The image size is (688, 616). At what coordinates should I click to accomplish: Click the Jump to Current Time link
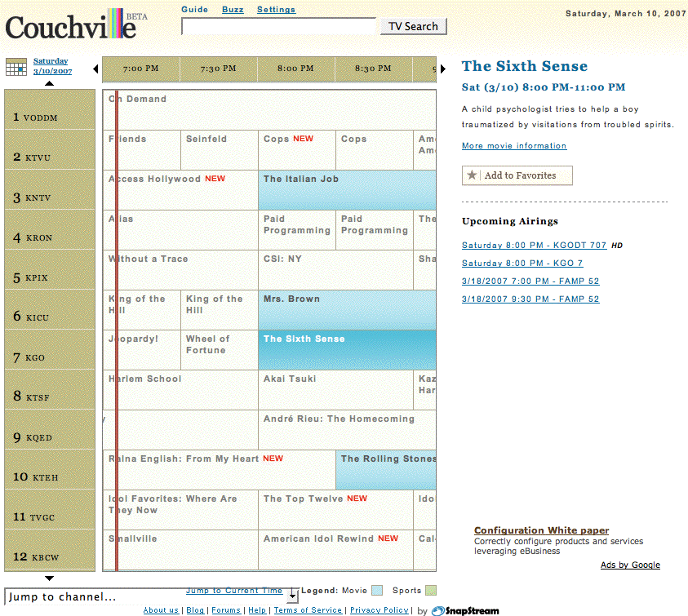tap(234, 591)
